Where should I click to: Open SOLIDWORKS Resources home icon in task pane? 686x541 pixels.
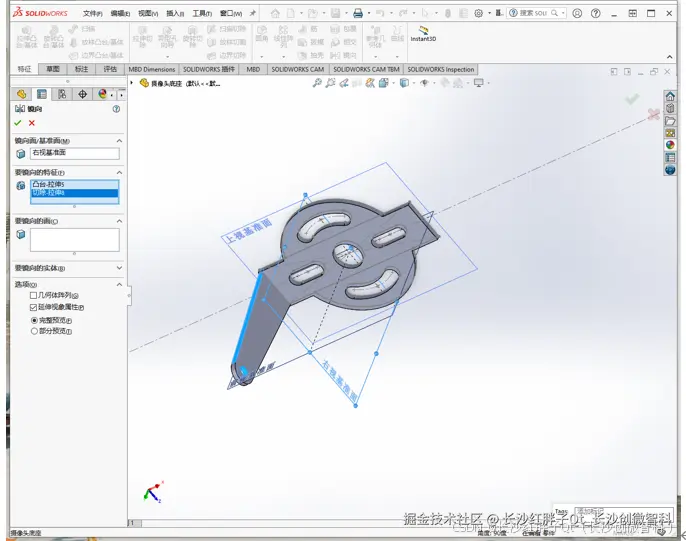[670, 96]
